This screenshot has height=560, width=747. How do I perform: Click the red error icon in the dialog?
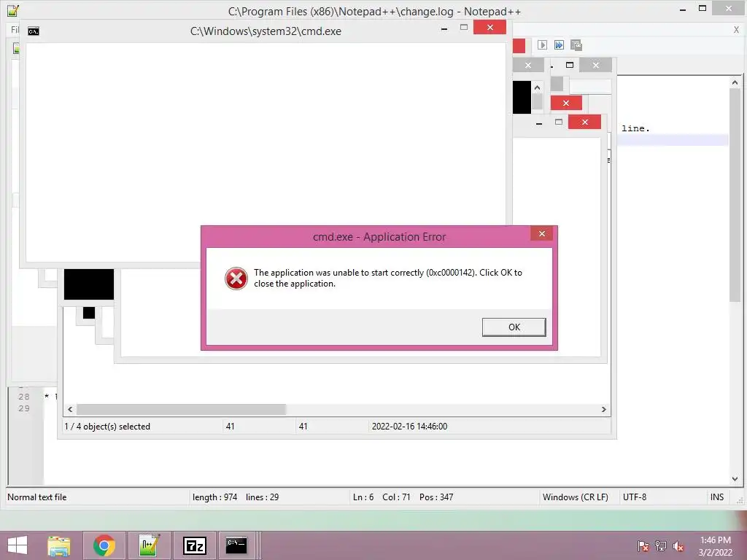236,279
